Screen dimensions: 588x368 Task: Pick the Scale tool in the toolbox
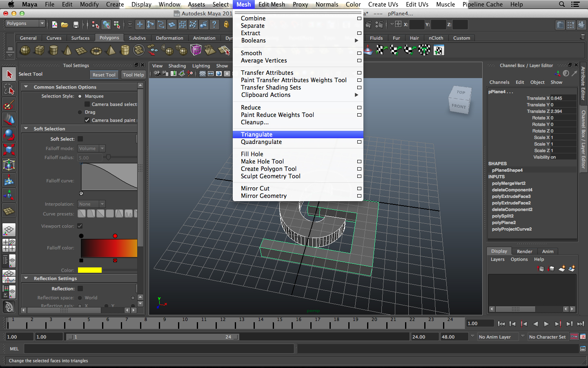(x=9, y=150)
